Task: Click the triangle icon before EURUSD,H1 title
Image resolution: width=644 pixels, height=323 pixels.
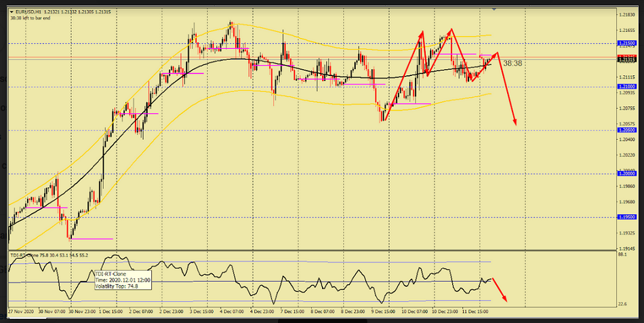Action: 11,12
